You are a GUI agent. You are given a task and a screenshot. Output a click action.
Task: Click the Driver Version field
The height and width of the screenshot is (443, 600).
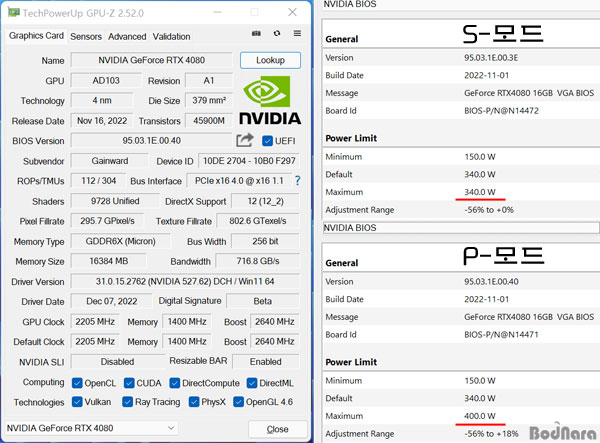point(185,282)
